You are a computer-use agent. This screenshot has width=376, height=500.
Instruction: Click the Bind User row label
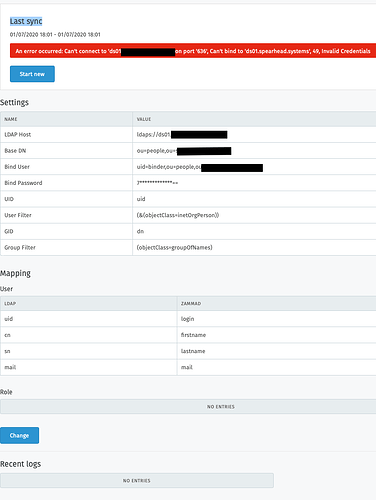(17, 167)
